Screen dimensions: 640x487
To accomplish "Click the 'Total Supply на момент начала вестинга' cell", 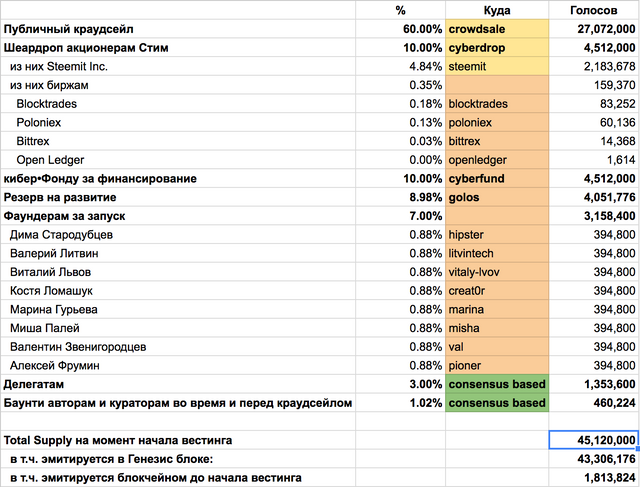I will [178, 440].
